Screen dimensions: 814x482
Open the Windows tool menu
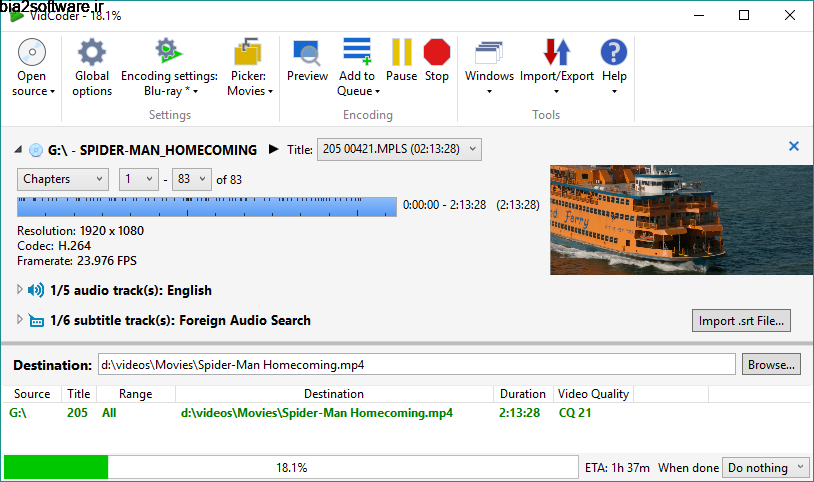pyautogui.click(x=489, y=68)
